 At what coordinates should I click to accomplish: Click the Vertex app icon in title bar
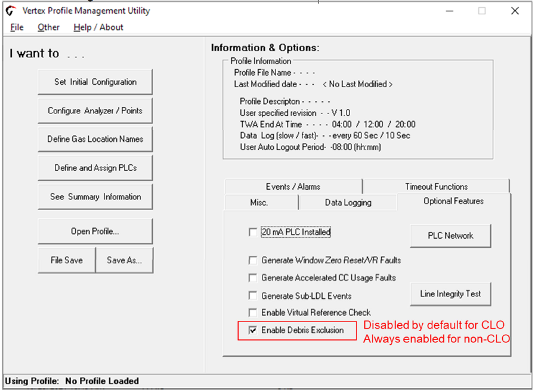[11, 11]
